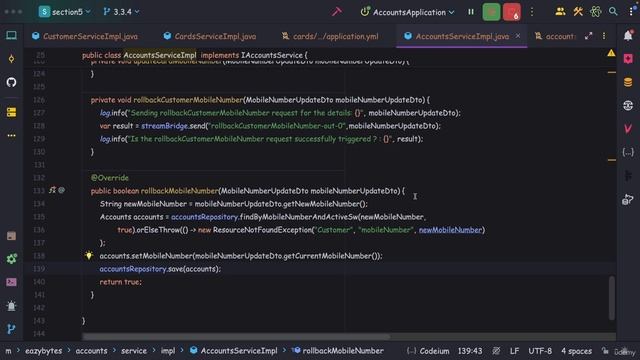Pause the running AccountsApplication

(x=471, y=12)
